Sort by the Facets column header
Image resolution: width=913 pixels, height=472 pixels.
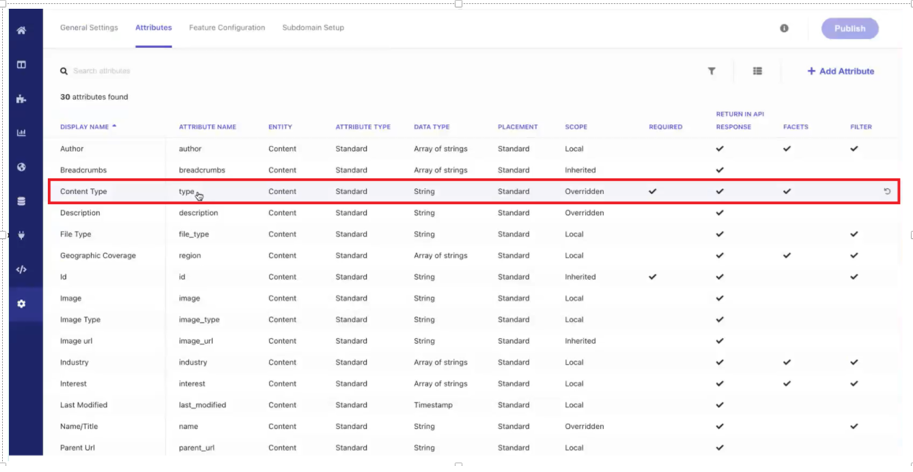pyautogui.click(x=796, y=127)
